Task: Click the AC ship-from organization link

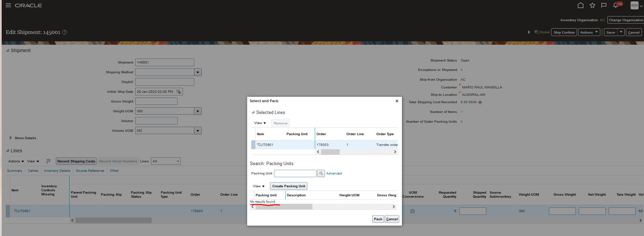Action: click(463, 79)
